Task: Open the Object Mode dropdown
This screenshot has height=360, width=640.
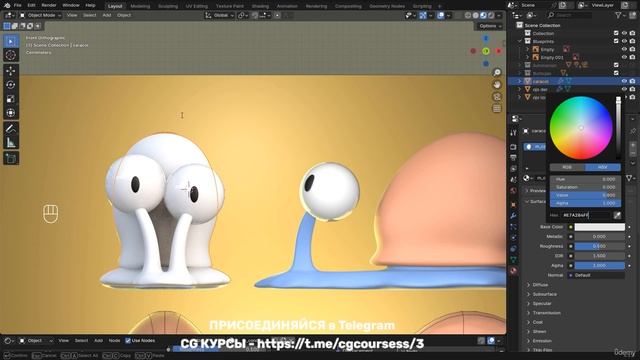Action: [x=40, y=16]
